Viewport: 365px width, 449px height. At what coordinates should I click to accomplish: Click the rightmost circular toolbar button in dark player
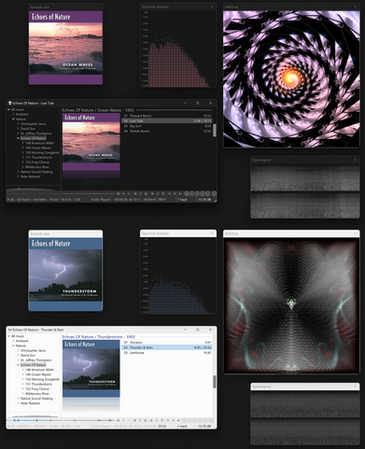point(214,193)
